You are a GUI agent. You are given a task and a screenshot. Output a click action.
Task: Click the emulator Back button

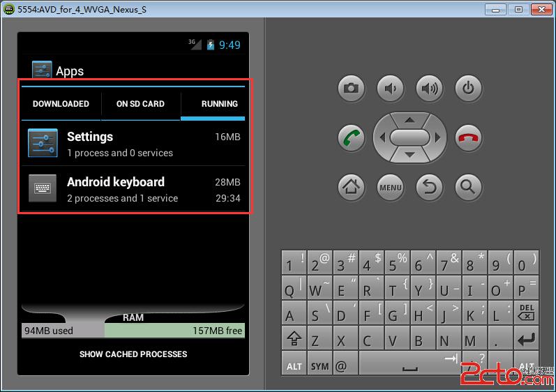tap(430, 187)
